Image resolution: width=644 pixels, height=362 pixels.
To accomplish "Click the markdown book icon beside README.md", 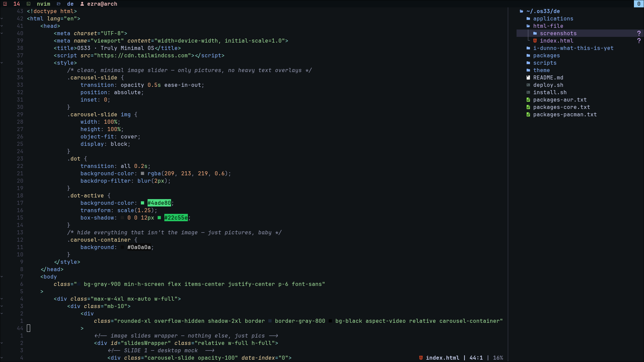I will click(529, 77).
